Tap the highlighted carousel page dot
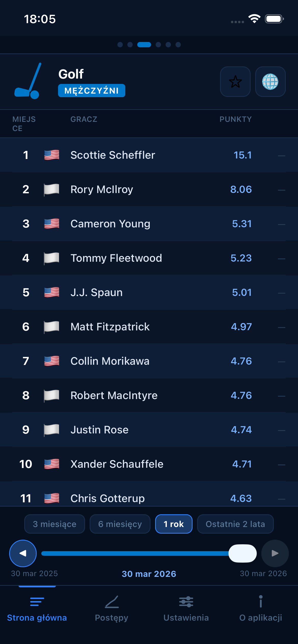 144,45
